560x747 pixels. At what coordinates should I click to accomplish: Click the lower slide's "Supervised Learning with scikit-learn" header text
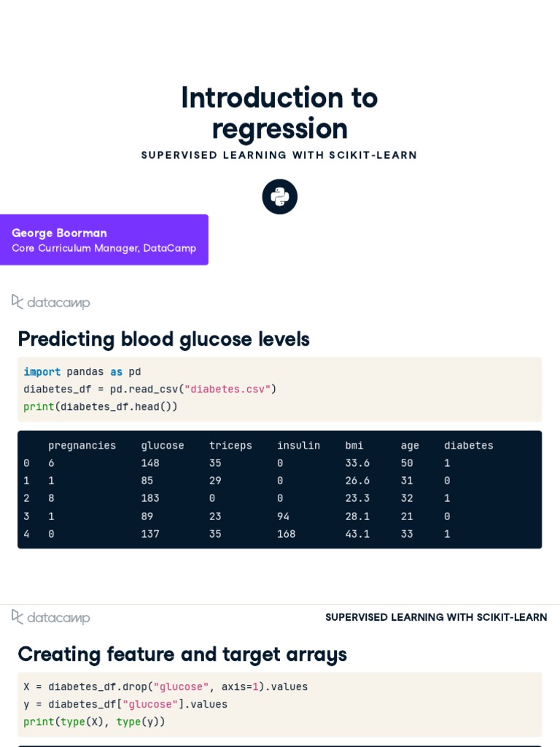tap(436, 617)
